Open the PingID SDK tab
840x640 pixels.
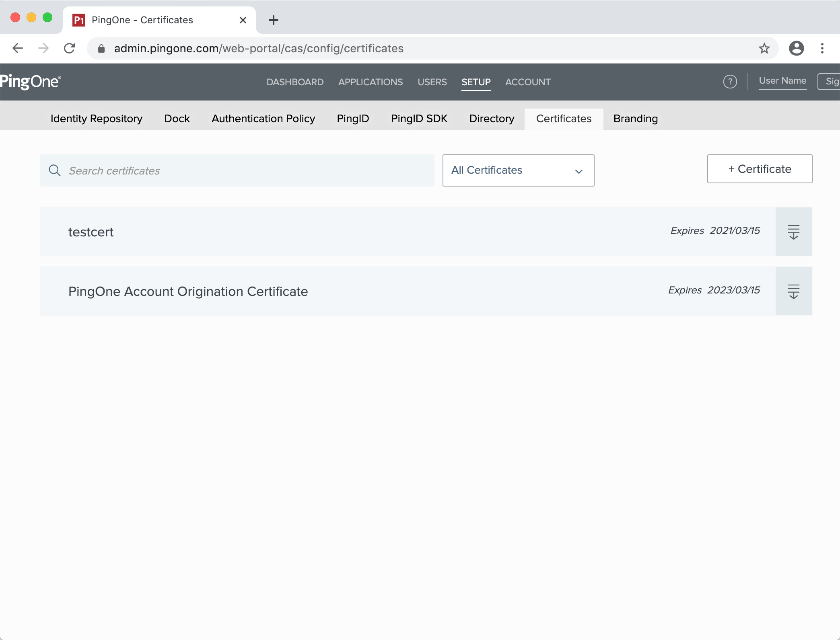click(x=419, y=119)
